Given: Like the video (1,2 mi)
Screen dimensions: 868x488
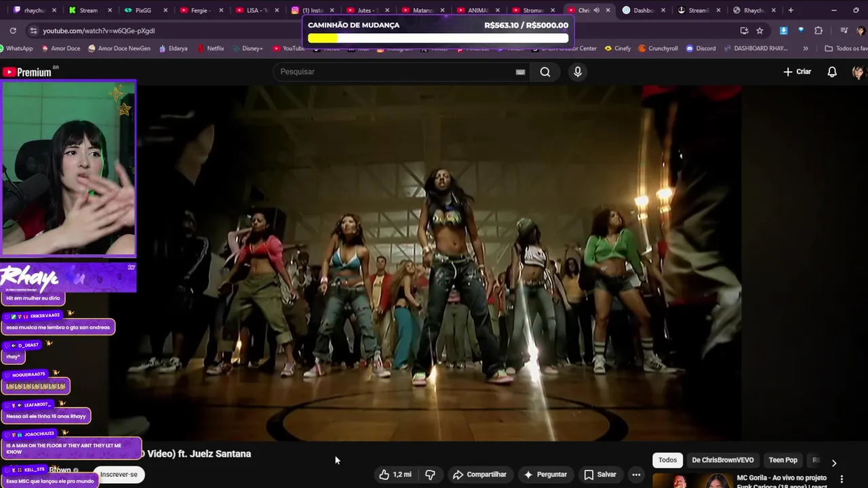Looking at the screenshot, I should (395, 474).
